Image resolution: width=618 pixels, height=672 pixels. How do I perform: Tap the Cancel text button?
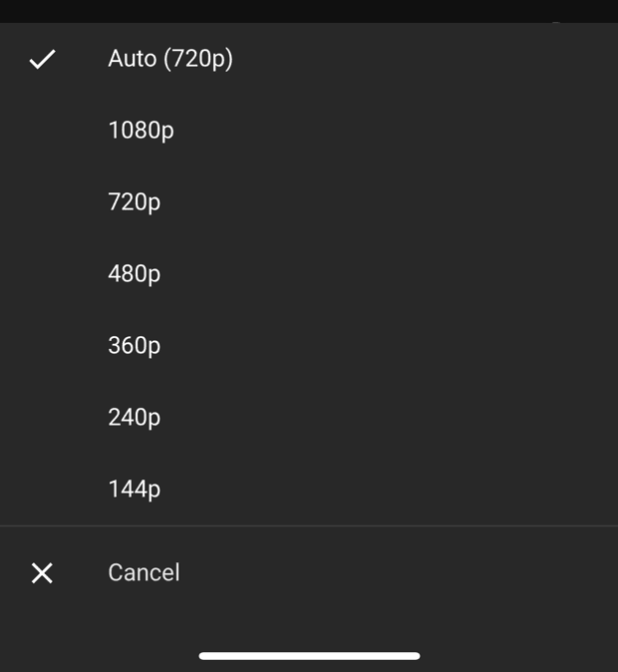[144, 573]
